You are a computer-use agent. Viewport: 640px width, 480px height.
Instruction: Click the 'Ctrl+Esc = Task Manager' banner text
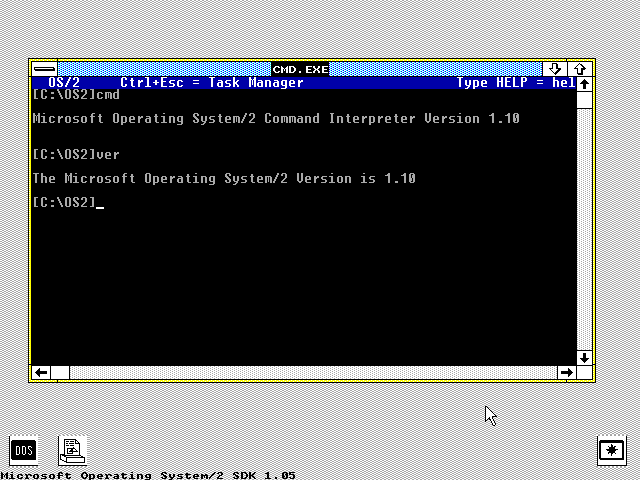click(x=212, y=82)
